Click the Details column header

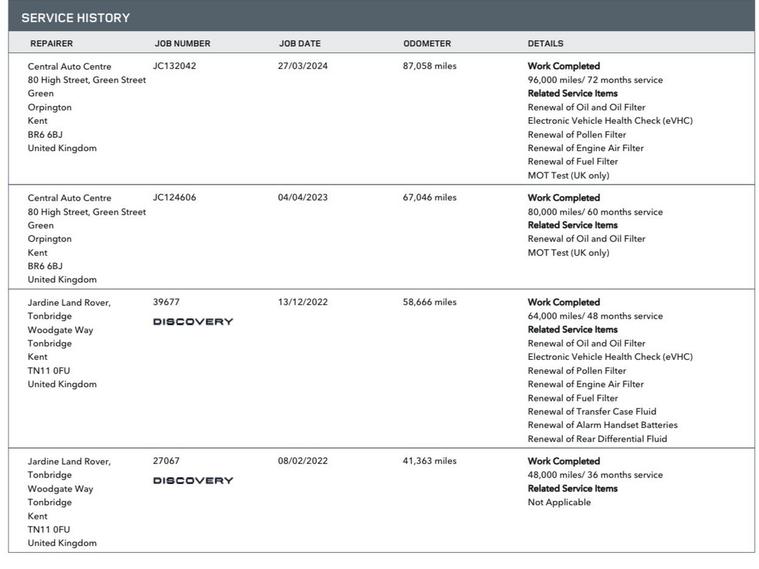[x=545, y=44]
